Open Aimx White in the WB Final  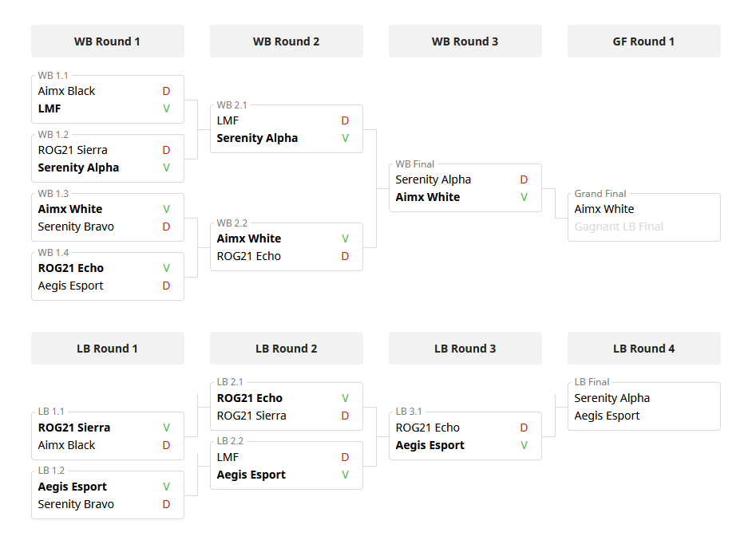(x=427, y=197)
